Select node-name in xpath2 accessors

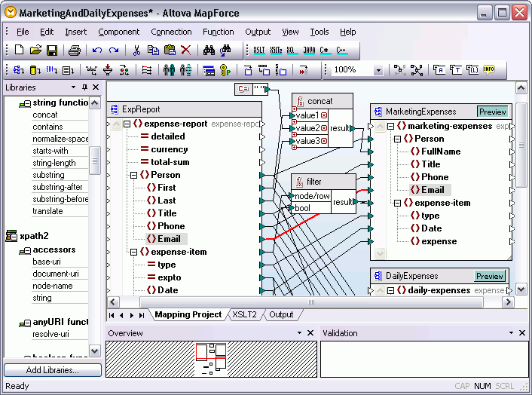coord(53,286)
